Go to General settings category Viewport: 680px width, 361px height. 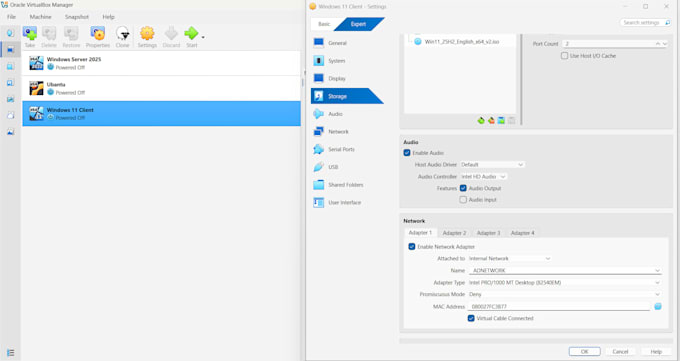point(337,43)
